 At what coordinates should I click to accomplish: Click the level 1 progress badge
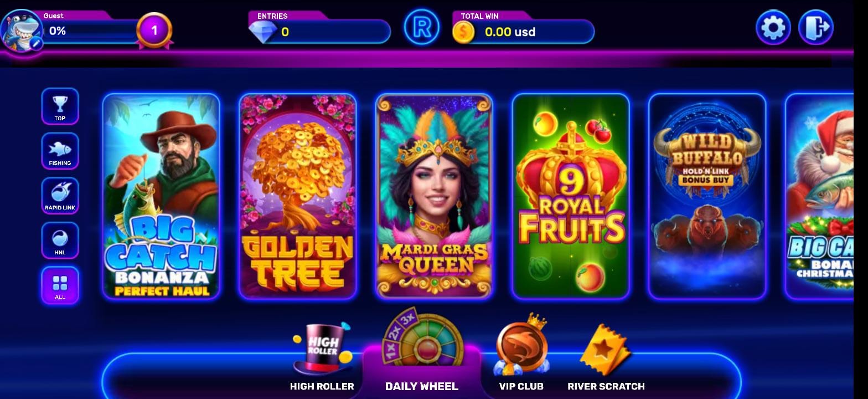pos(154,30)
